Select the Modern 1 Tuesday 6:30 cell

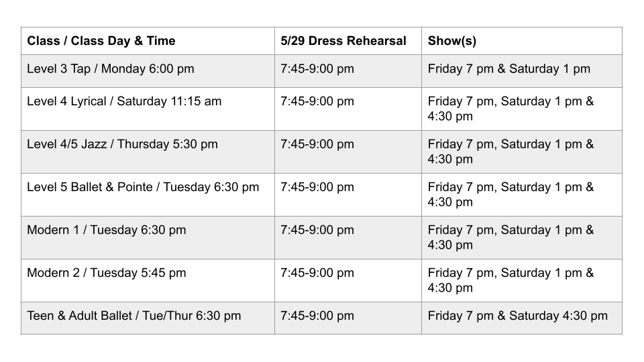tap(148, 237)
